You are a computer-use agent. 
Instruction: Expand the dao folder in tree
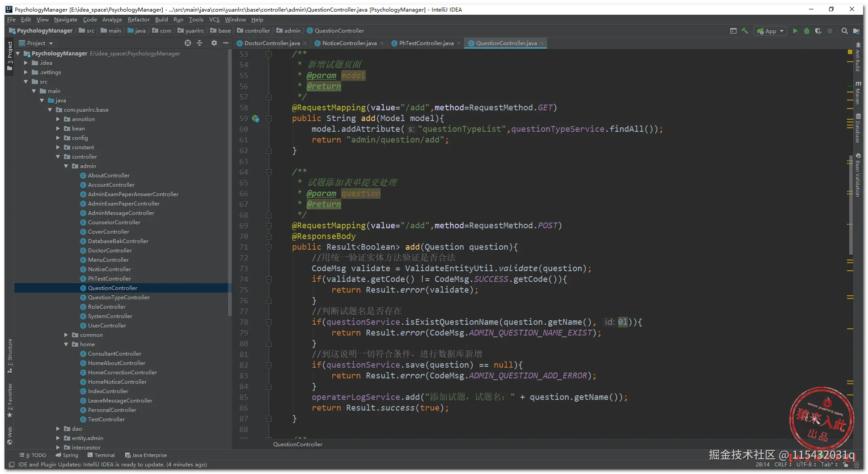coord(58,428)
